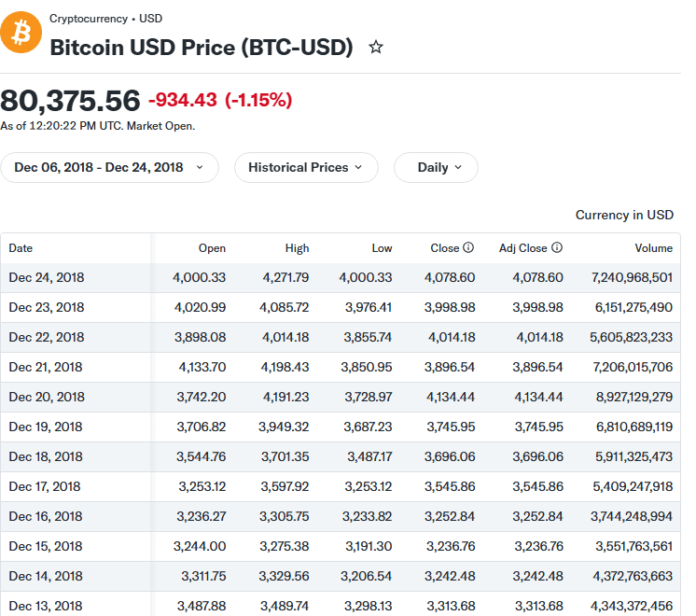Select the Dec 14, 2018 date cell
The width and height of the screenshot is (696, 616).
[x=46, y=576]
